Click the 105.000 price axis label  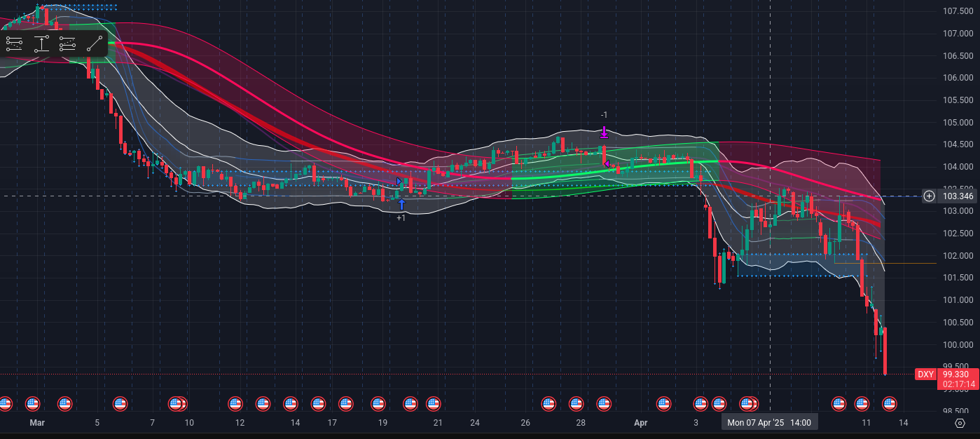point(957,123)
